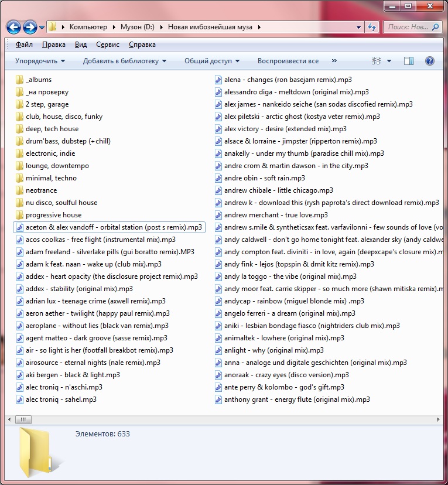This screenshot has width=448, height=485.
Task: Click Новая имбознейшая муза breadcrumb
Action: coord(210,27)
